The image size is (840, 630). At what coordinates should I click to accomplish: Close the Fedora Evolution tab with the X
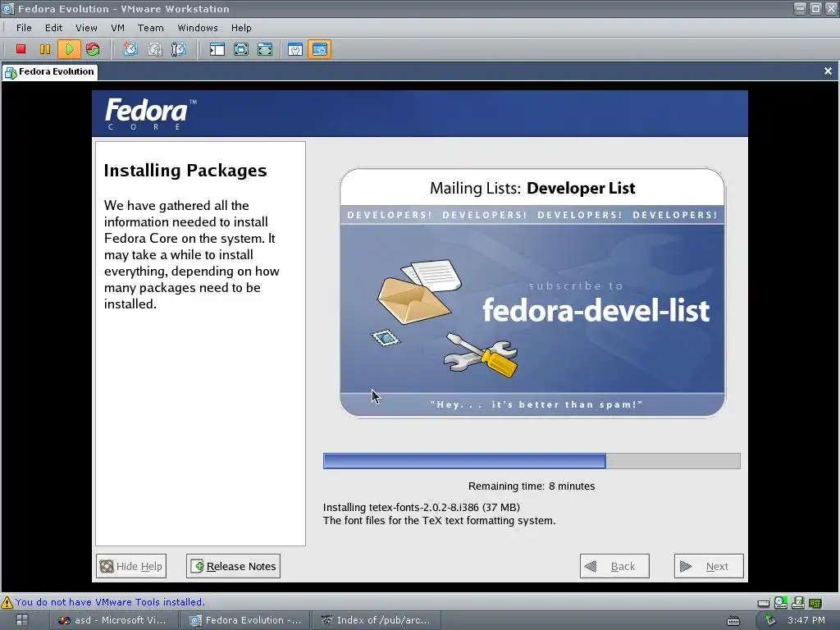point(828,71)
